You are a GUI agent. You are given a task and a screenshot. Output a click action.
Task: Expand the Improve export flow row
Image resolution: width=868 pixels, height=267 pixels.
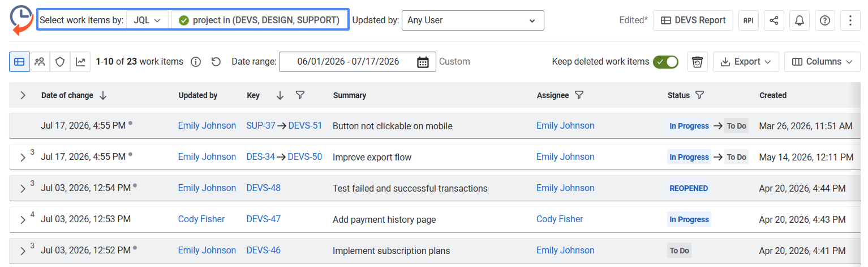click(x=23, y=158)
